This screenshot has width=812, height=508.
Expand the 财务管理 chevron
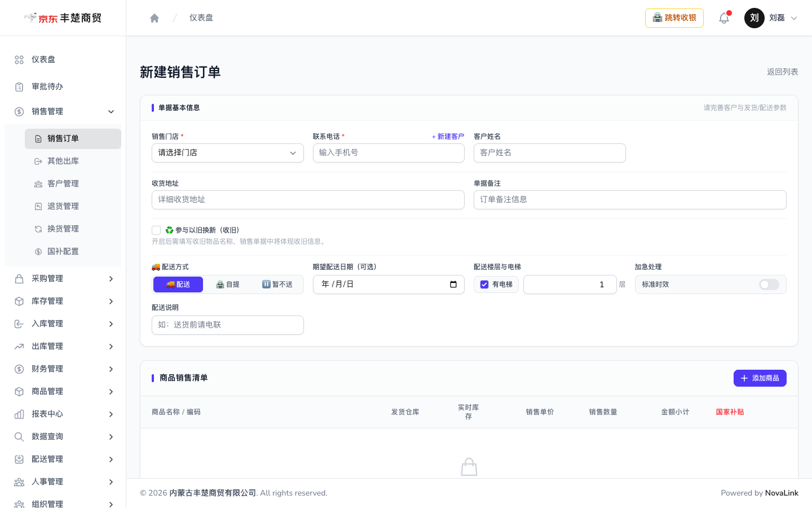111,369
